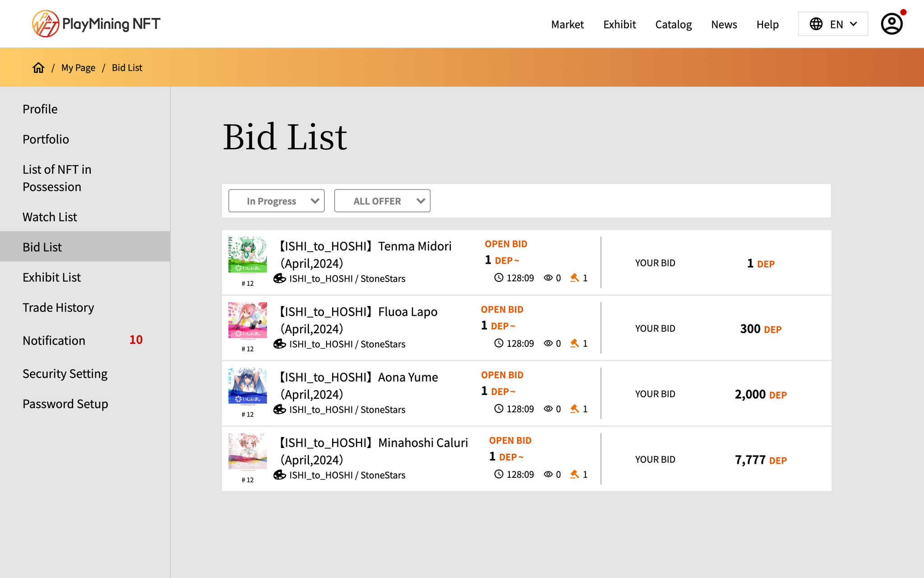924x578 pixels.
Task: Click palette icon in Tenma Midori row
Action: (x=280, y=279)
